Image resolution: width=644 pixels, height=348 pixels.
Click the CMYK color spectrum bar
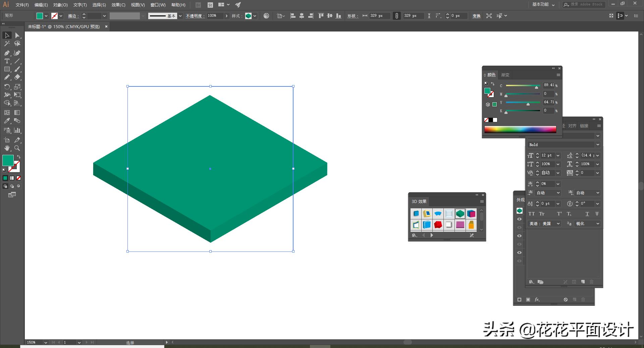point(520,130)
